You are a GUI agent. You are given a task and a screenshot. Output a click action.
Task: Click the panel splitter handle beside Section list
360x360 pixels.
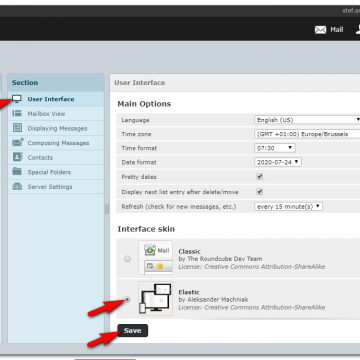107,209
